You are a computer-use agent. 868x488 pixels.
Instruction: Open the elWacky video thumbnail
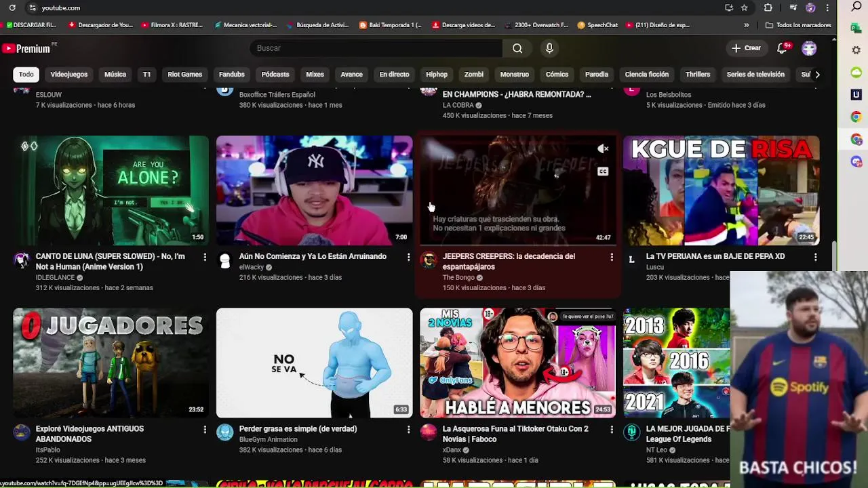(315, 190)
